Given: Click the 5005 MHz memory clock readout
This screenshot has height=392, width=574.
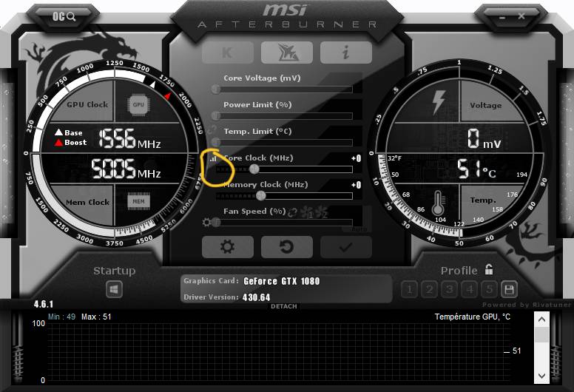Looking at the screenshot, I should pos(126,169).
